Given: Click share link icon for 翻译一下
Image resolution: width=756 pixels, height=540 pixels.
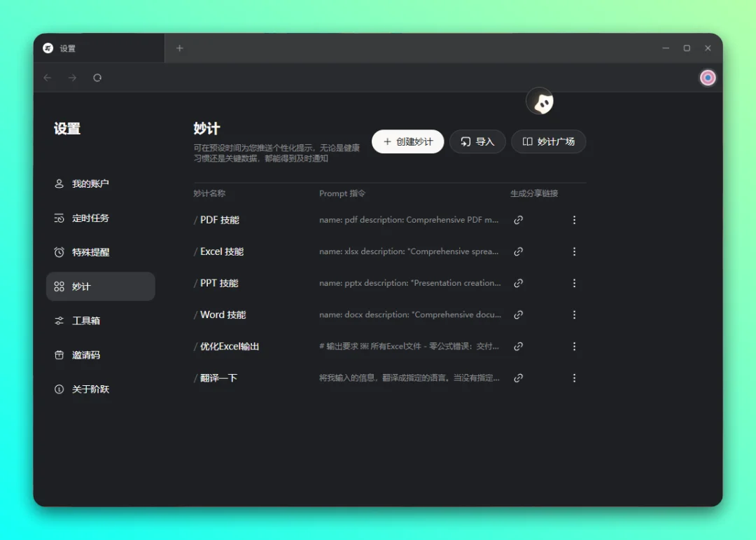Looking at the screenshot, I should pyautogui.click(x=518, y=378).
